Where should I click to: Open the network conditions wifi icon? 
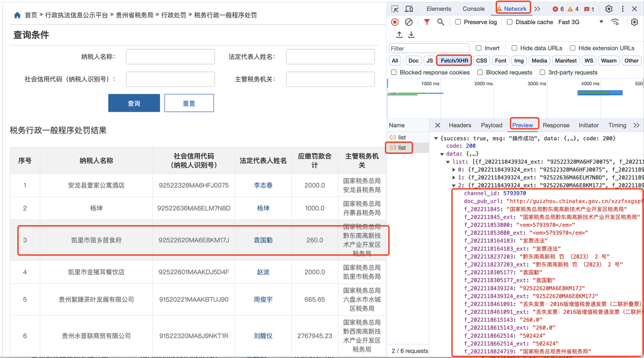point(615,22)
